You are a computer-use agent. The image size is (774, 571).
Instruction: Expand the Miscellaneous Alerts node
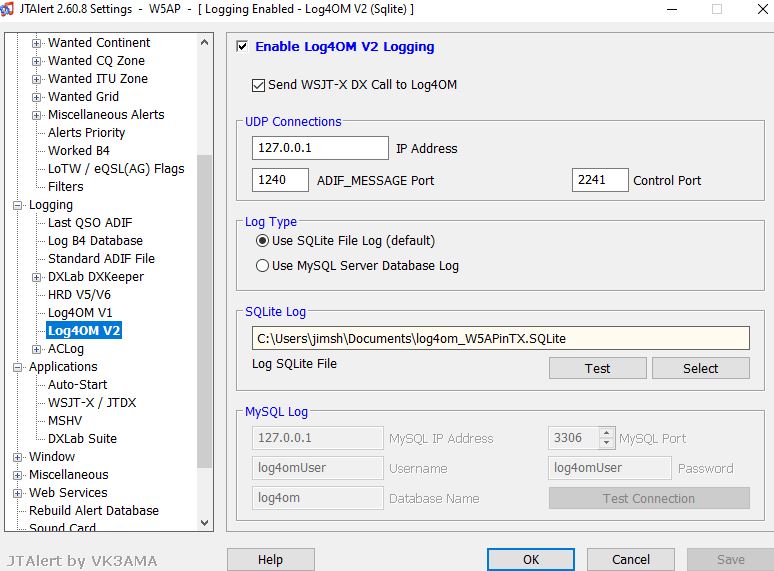36,115
